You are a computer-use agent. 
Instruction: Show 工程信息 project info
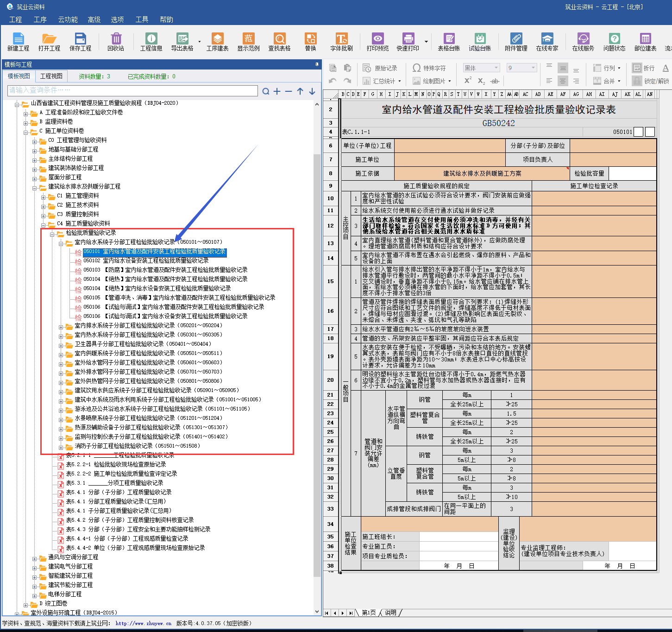click(x=151, y=42)
